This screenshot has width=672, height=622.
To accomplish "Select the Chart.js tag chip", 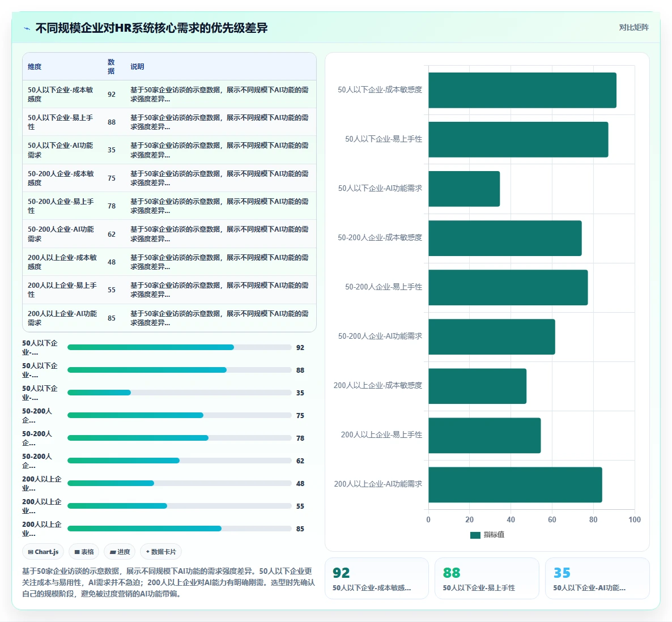I will point(43,552).
